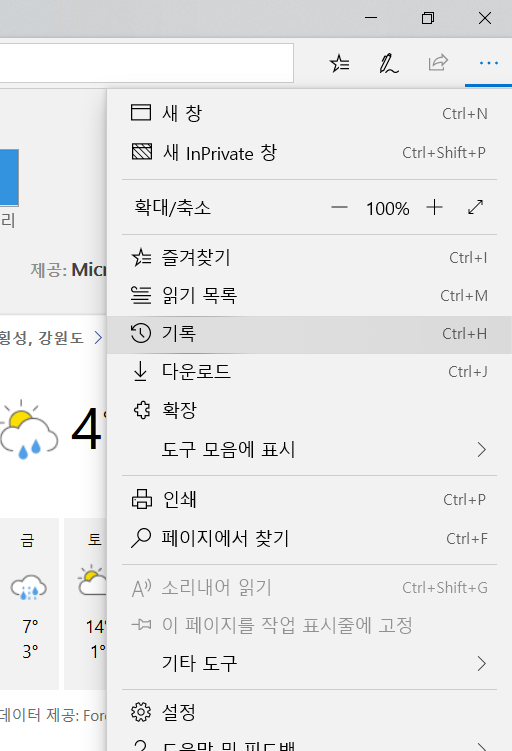The height and width of the screenshot is (751, 512).
Task: Click the download arrow icon
Action: pyautogui.click(x=140, y=371)
